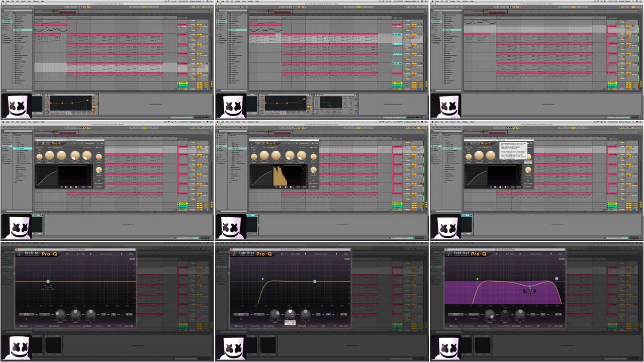This screenshot has height=362, width=644.
Task: Open Options menu in first frame's menu bar
Action: coord(36,1)
